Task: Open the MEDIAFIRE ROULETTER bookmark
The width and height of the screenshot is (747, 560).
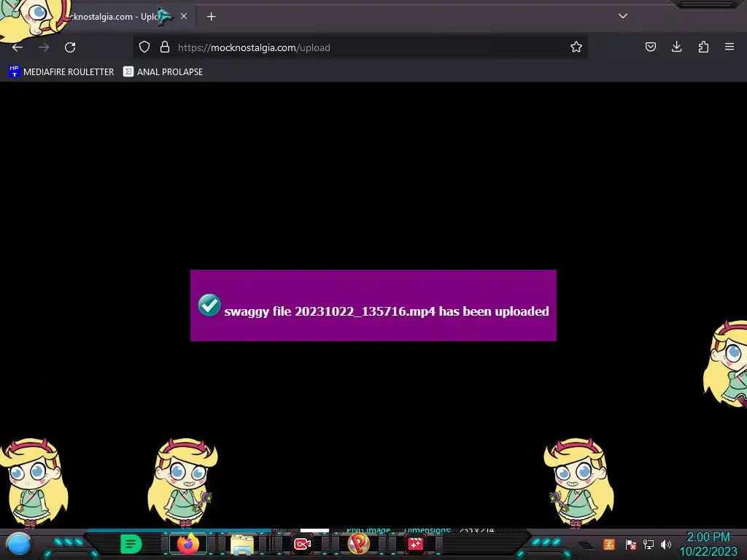Action: [61, 72]
